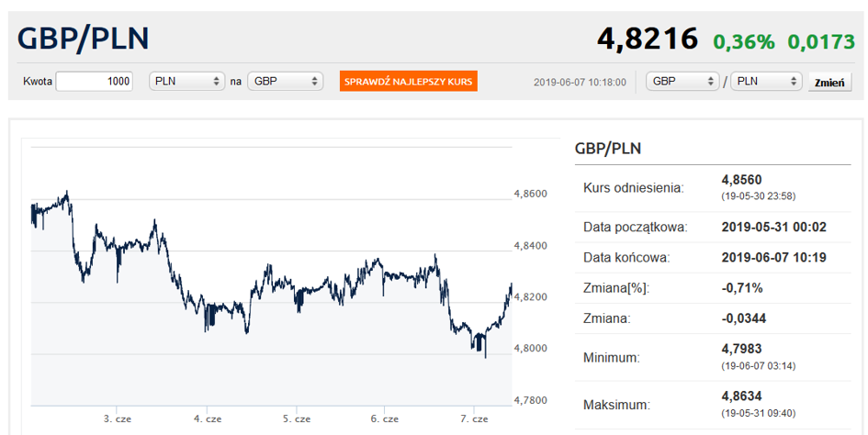The height and width of the screenshot is (435, 868).
Task: Open the PLN source currency dropdown
Action: (186, 82)
